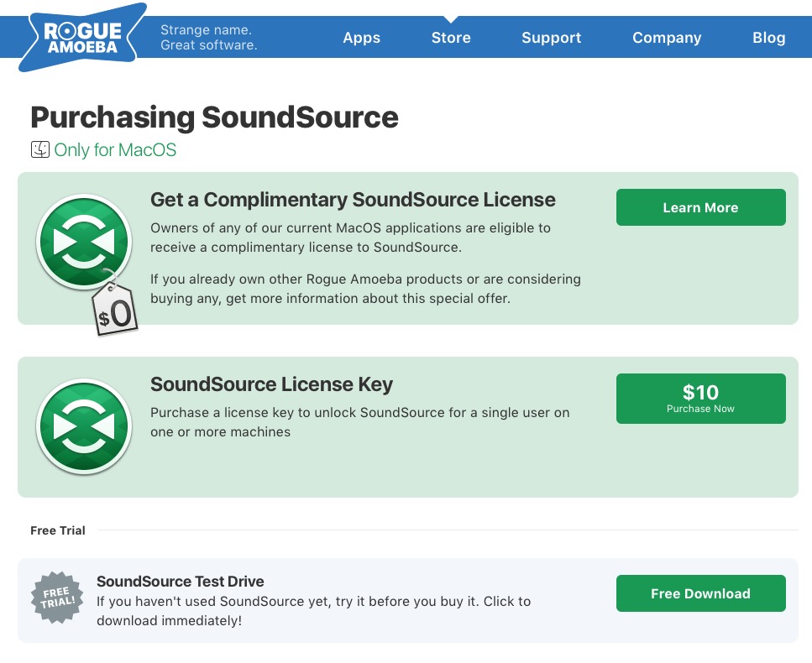Click the Rogue Amoeba logo
The image size is (812, 663).
coord(83,38)
